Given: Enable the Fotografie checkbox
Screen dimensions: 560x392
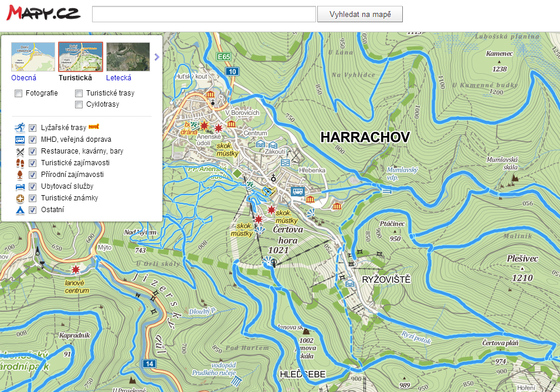Looking at the screenshot, I should click(19, 93).
